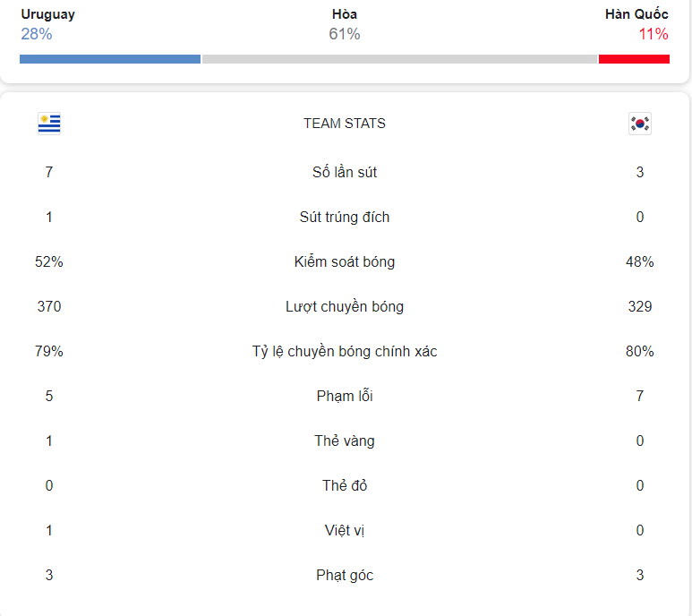
Task: Select the Số lần sút stat row
Action: (x=345, y=172)
